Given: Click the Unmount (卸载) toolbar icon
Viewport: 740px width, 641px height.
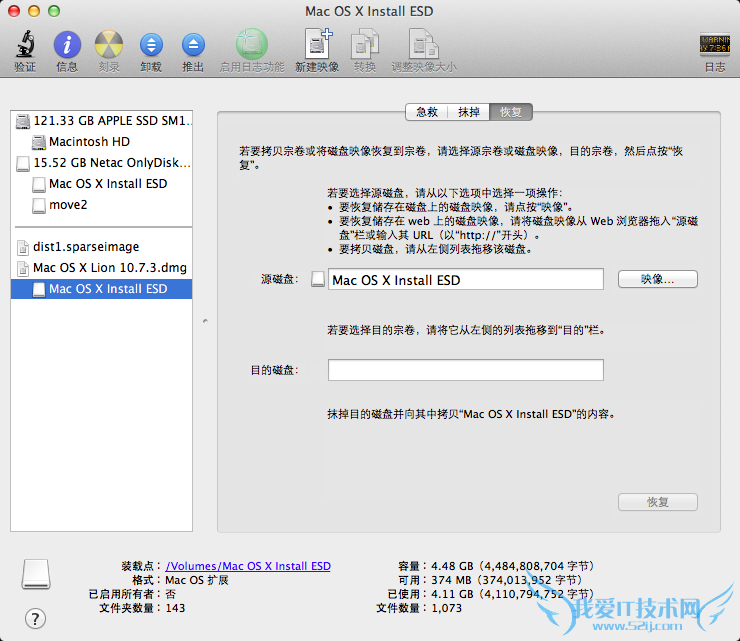Looking at the screenshot, I should coord(151,45).
